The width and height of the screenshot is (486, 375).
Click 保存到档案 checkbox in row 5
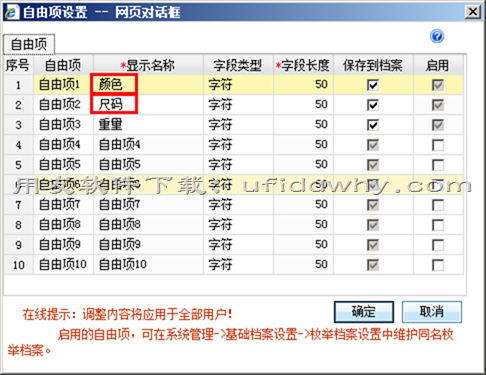point(373,165)
